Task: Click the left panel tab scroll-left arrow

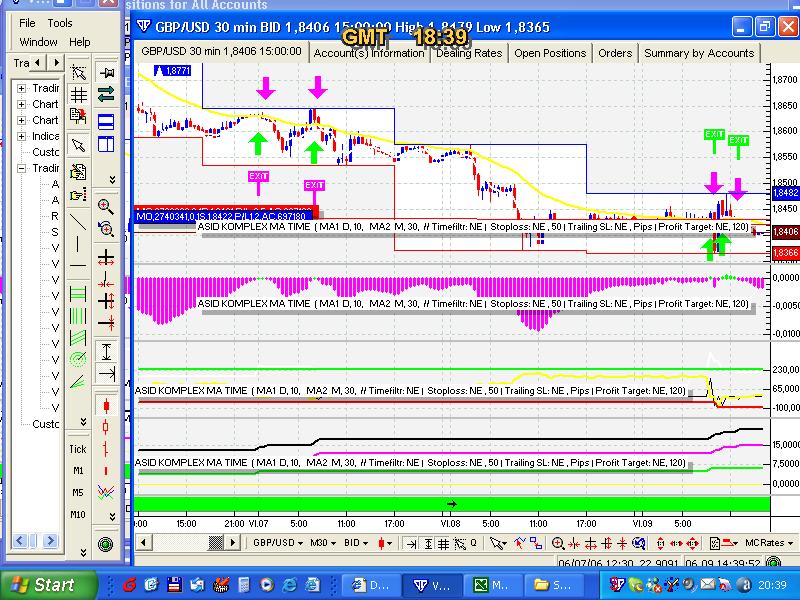Action: [x=37, y=62]
